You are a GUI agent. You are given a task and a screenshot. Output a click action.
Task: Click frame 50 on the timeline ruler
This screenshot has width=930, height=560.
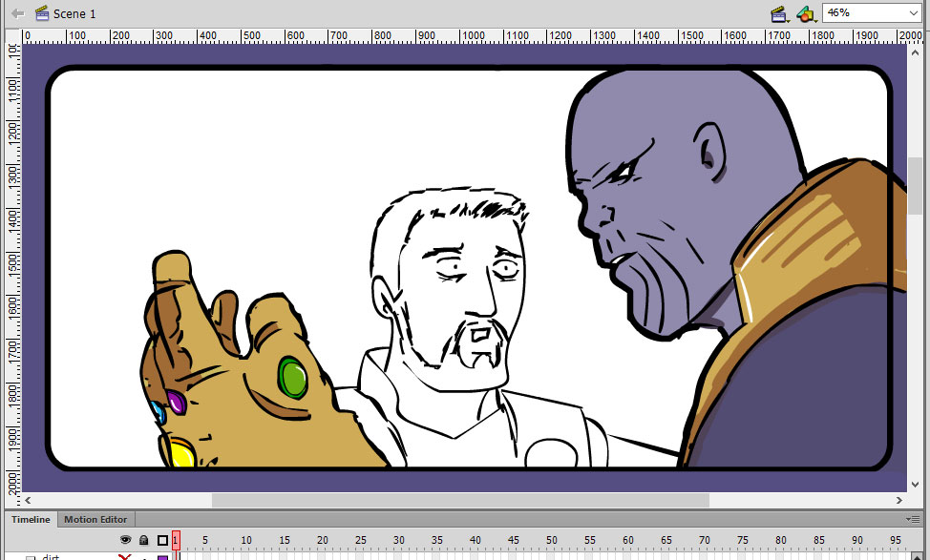[x=552, y=540]
